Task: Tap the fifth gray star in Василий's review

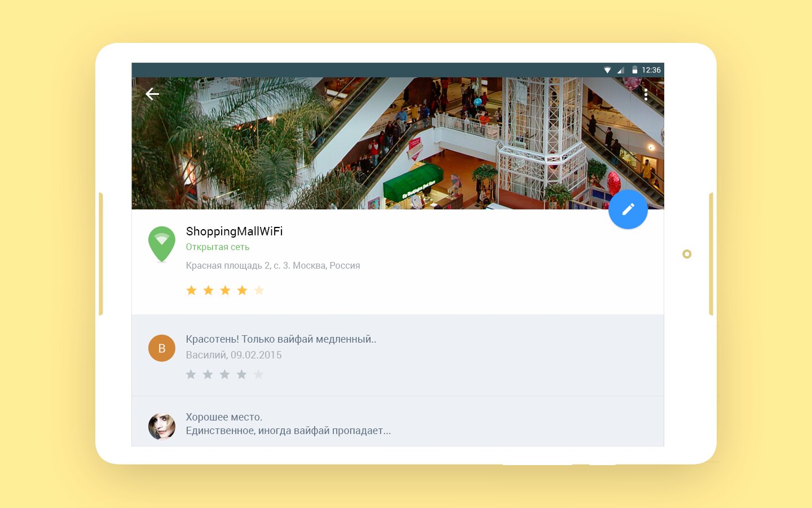Action: (x=258, y=374)
